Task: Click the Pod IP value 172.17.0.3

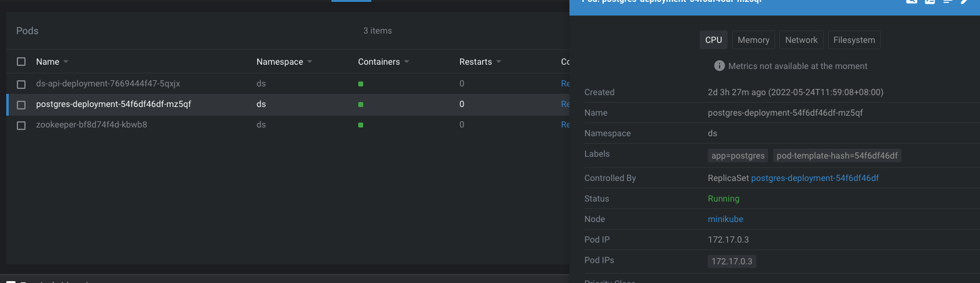Action: point(728,239)
